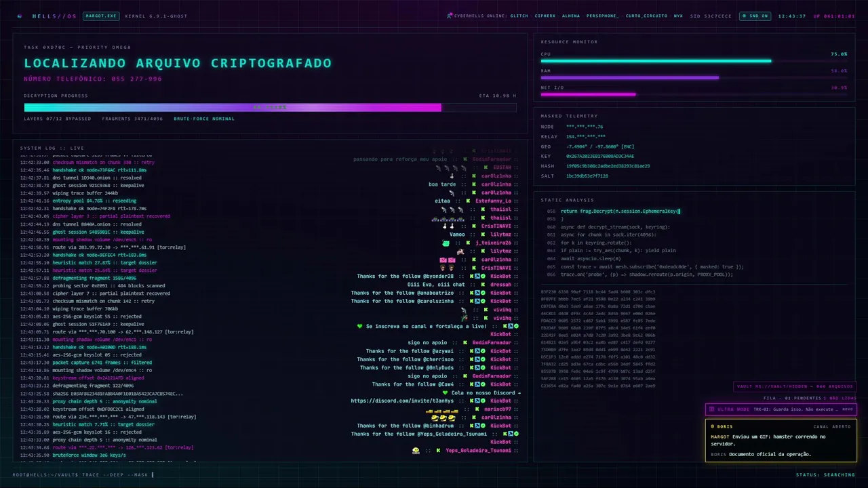
Task: Click the SALT value 1bc39db53e7f7128
Action: pyautogui.click(x=587, y=176)
